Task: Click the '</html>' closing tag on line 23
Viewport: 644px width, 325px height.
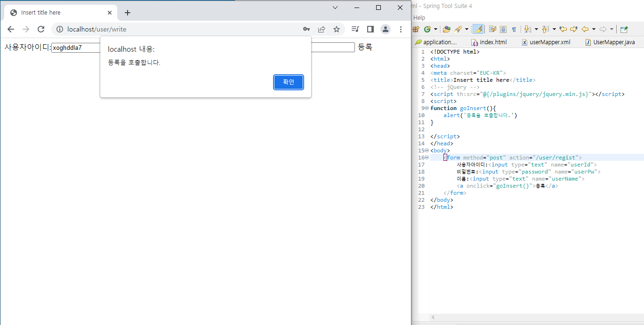Action: coord(442,207)
